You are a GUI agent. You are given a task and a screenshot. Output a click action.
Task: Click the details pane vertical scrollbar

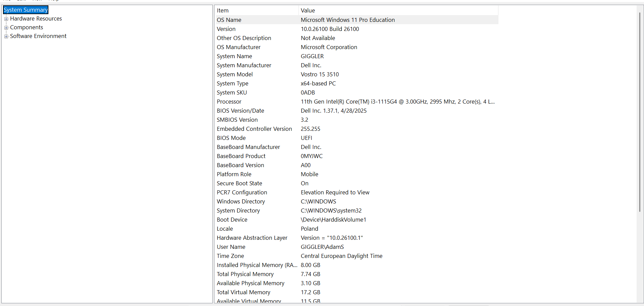click(x=640, y=112)
